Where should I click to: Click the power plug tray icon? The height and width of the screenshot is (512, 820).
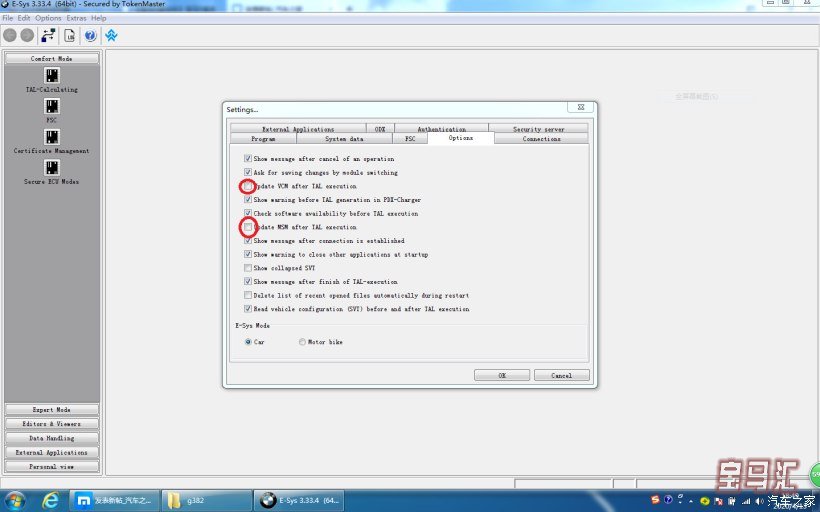[733, 501]
